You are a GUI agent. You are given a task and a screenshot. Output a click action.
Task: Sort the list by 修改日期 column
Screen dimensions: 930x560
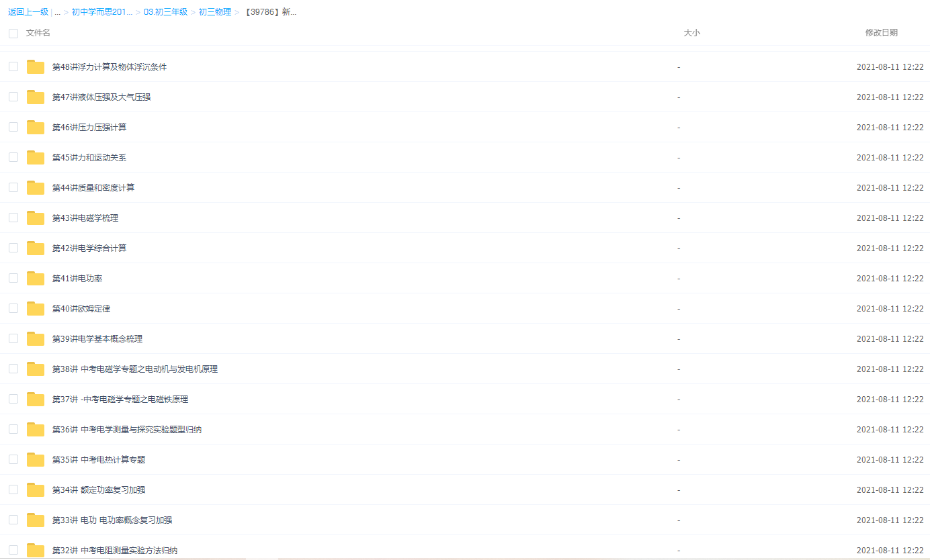click(x=881, y=33)
